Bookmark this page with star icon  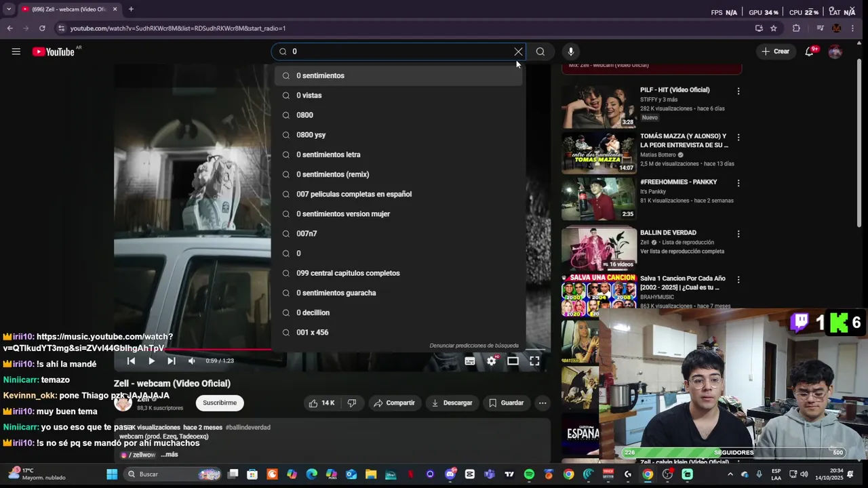point(774,28)
